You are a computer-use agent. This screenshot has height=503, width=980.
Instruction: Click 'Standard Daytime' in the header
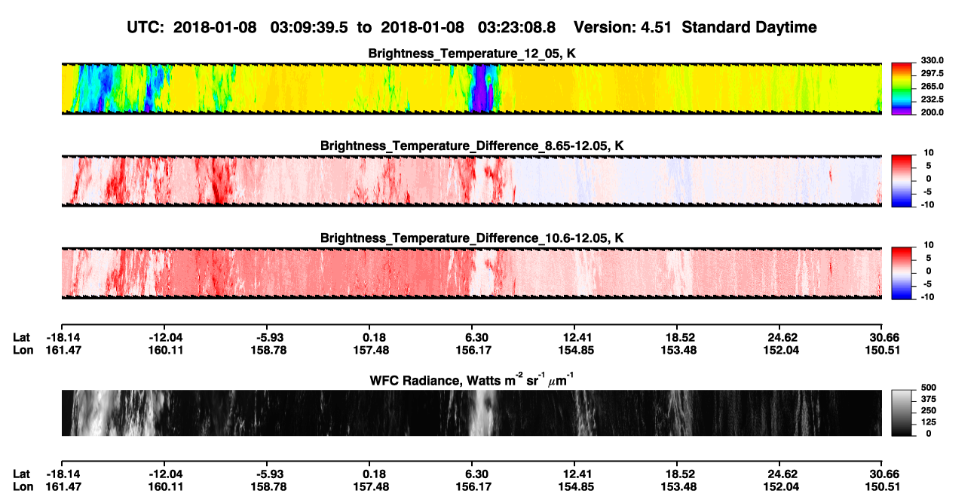[x=751, y=27]
